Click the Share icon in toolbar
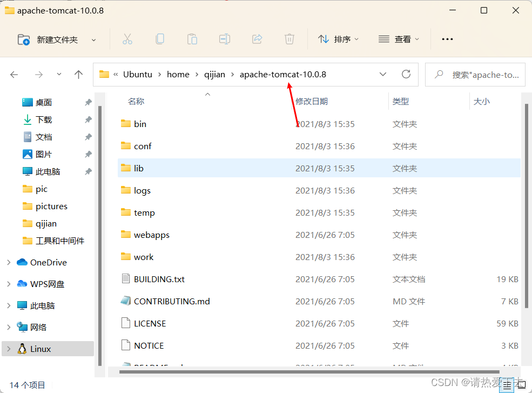Screen dimensions: 532x393 (x=257, y=39)
